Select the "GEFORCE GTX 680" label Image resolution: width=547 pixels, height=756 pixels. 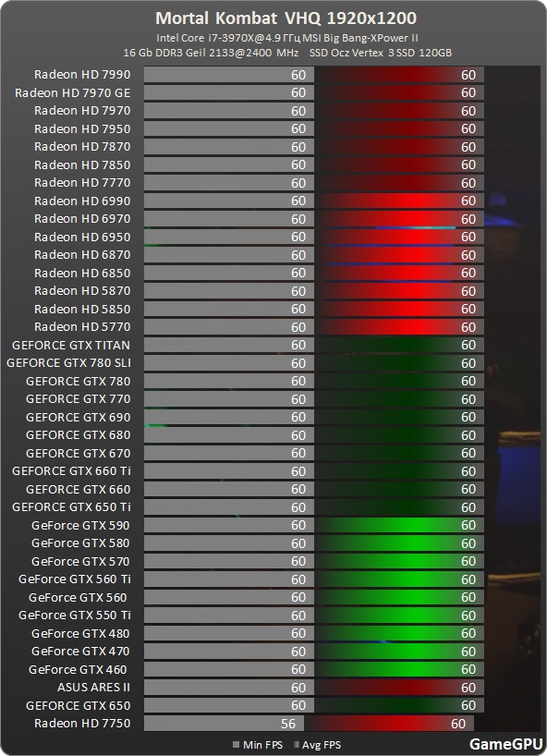[x=78, y=435]
